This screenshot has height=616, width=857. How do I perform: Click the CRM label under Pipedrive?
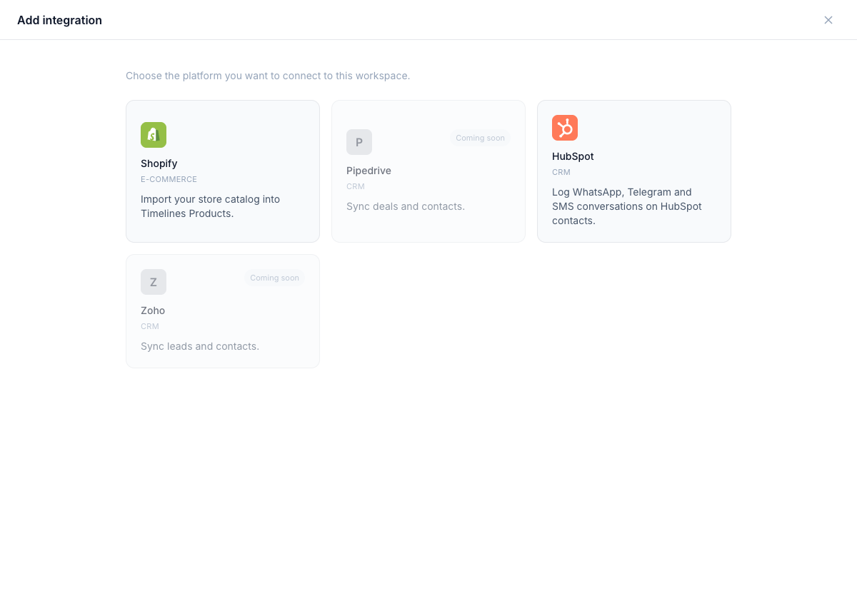point(356,186)
